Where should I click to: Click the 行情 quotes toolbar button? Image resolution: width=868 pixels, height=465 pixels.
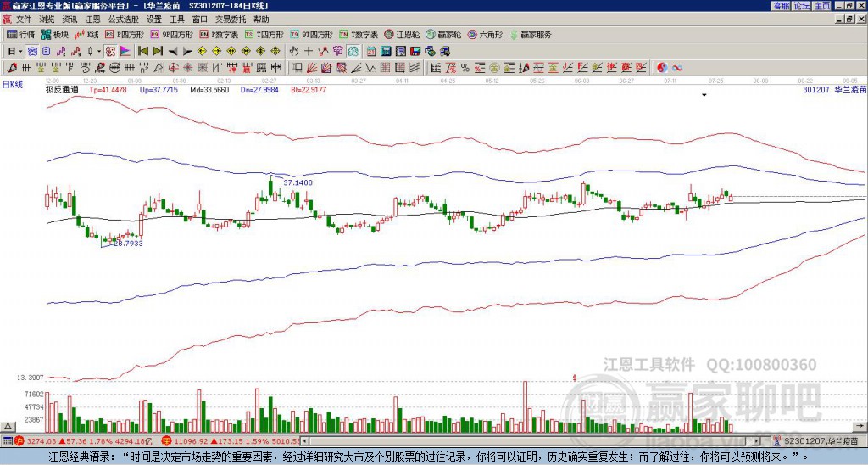point(20,35)
